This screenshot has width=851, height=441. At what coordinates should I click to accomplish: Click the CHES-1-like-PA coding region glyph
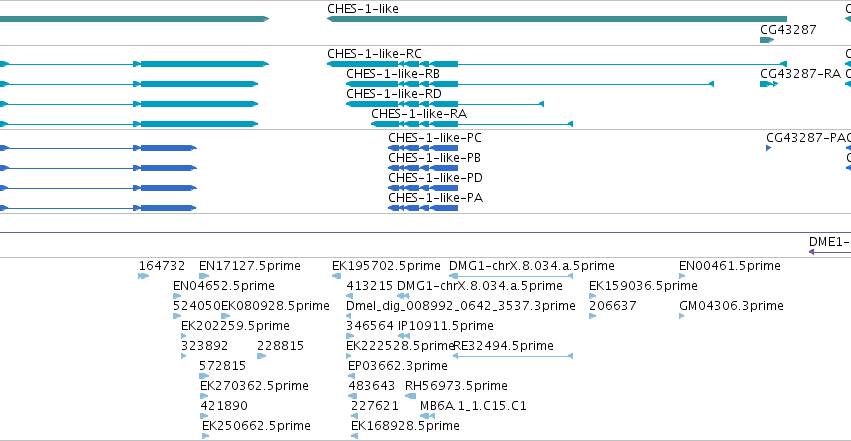click(423, 208)
